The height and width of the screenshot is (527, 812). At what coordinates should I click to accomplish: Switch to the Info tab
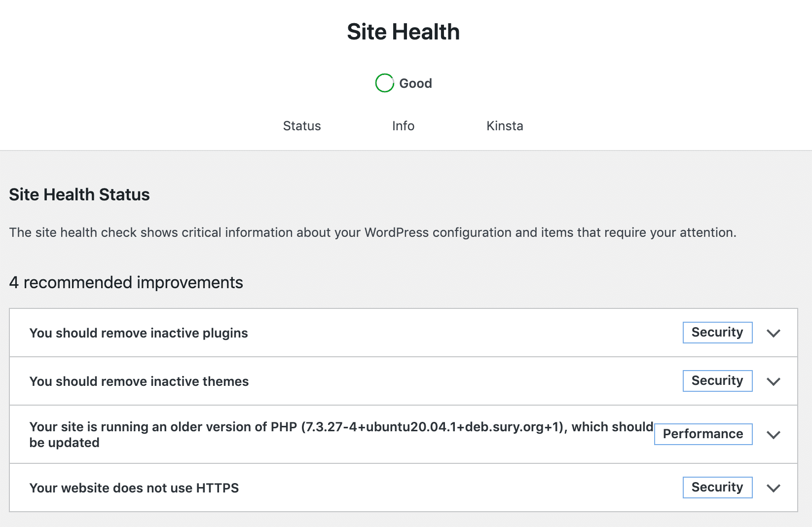pos(403,126)
